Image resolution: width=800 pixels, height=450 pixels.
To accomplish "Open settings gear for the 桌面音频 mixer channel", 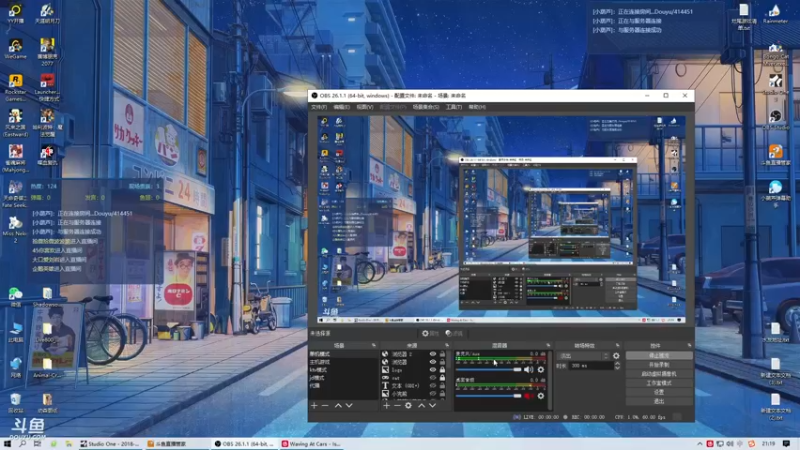I will tap(541, 396).
